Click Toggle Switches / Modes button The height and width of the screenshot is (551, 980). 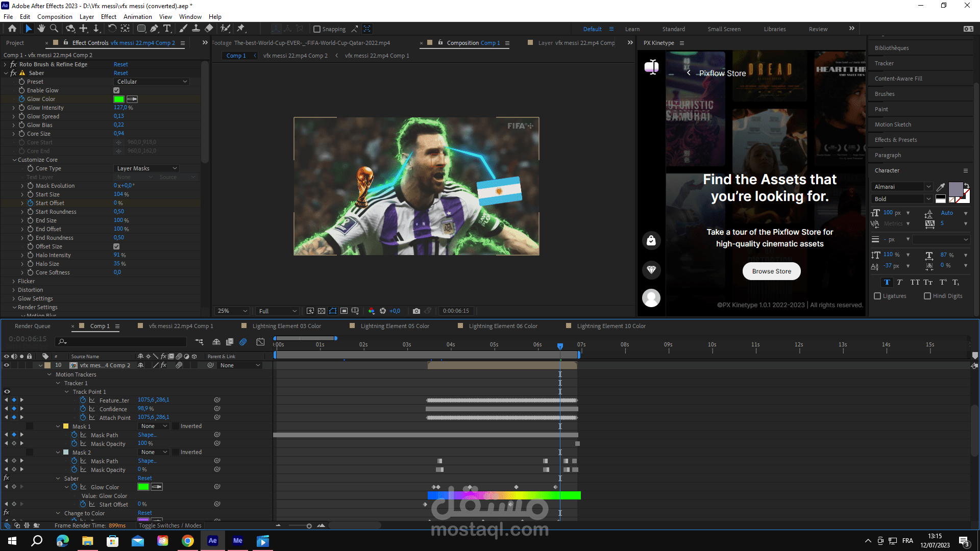coord(170,525)
